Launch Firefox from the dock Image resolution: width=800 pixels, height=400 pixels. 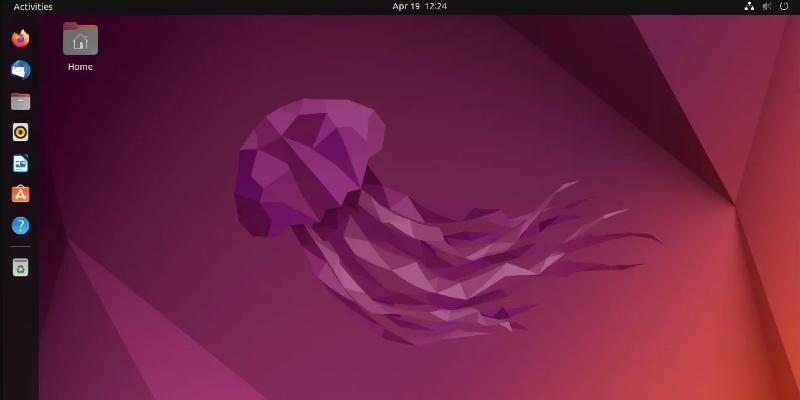[x=20, y=39]
